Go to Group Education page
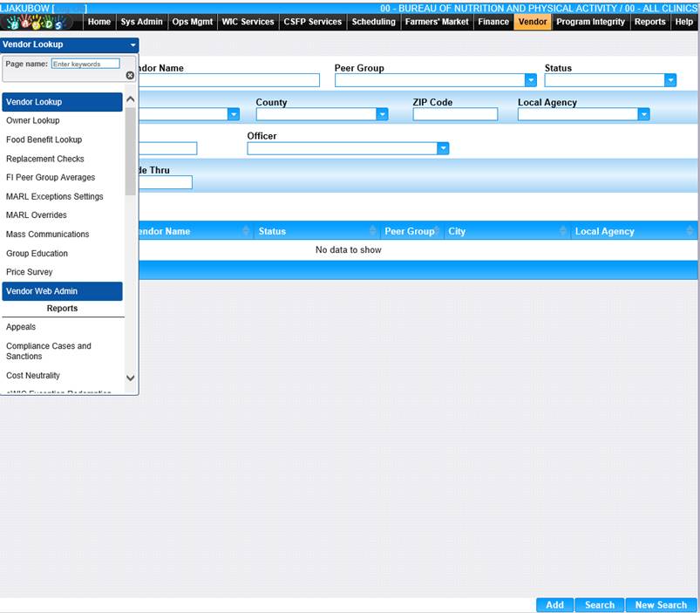 point(62,254)
